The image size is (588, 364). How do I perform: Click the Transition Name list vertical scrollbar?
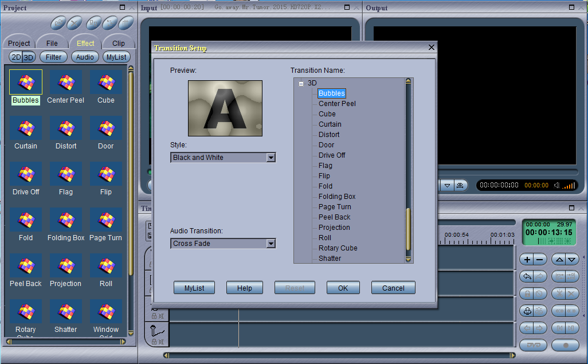[408, 229]
